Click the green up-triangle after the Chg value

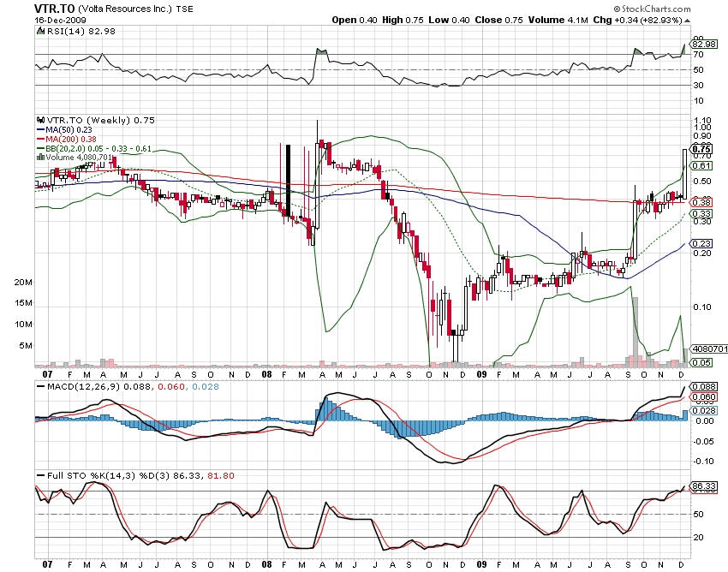coord(687,21)
